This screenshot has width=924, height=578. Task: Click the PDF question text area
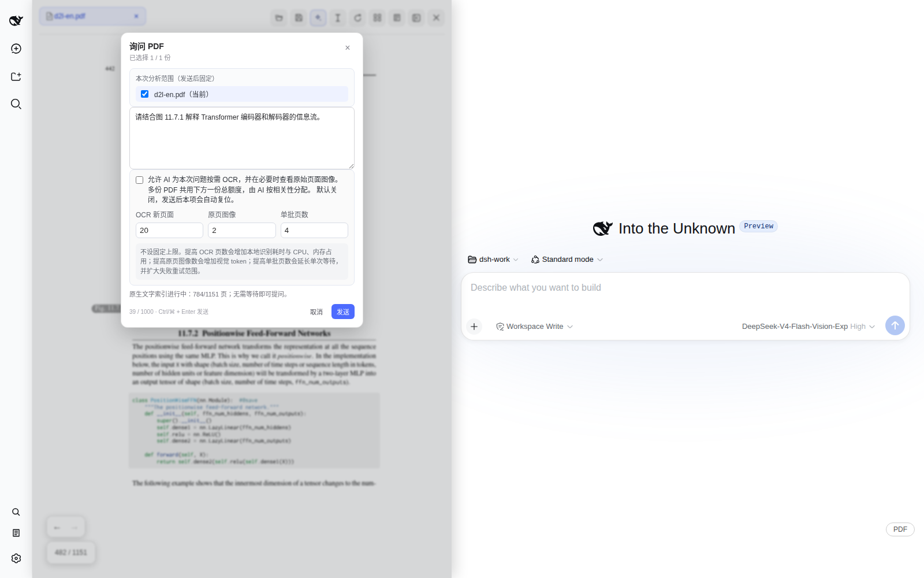pos(242,138)
